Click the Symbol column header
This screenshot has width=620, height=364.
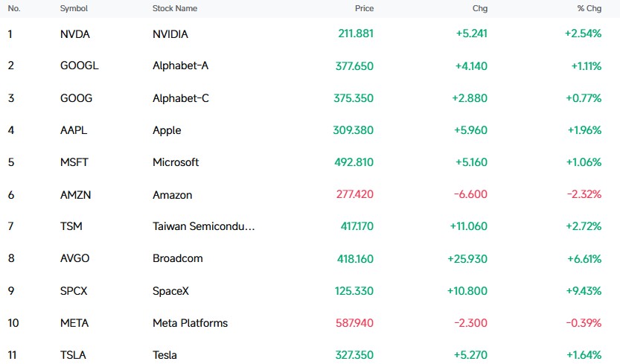click(74, 8)
